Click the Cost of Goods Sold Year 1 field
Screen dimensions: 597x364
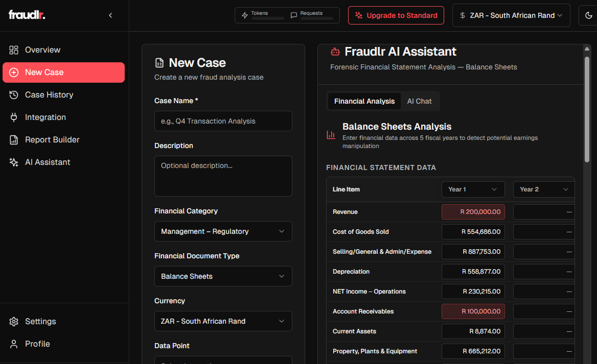pos(473,232)
